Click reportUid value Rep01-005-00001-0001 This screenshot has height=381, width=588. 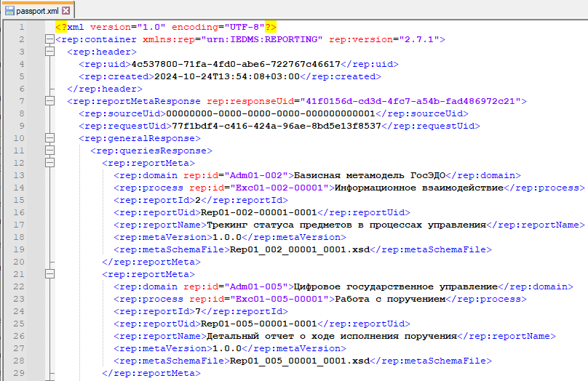259,324
